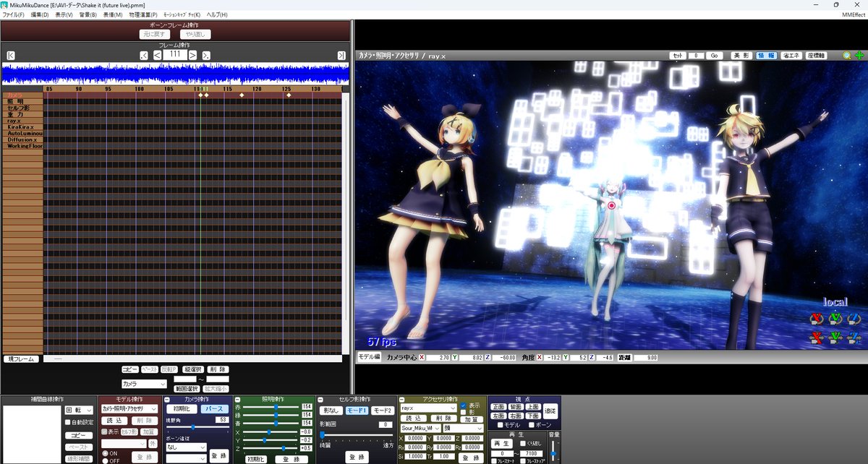868x464 pixels.
Task: Adjust the red lighting slider in 照明操作
Action: tap(276, 405)
